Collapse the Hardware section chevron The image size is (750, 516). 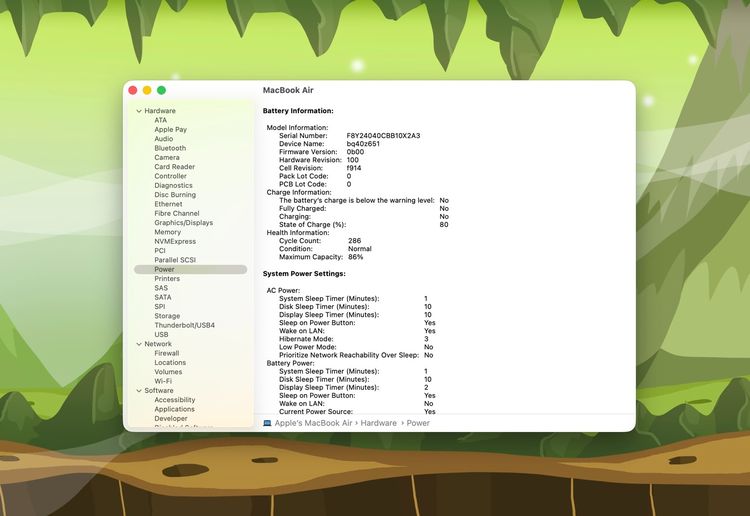click(138, 111)
